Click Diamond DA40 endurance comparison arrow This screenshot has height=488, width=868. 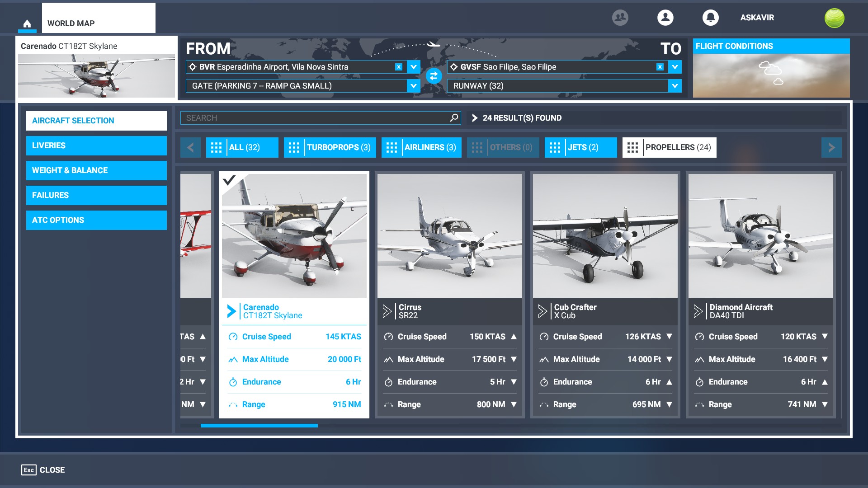click(825, 382)
